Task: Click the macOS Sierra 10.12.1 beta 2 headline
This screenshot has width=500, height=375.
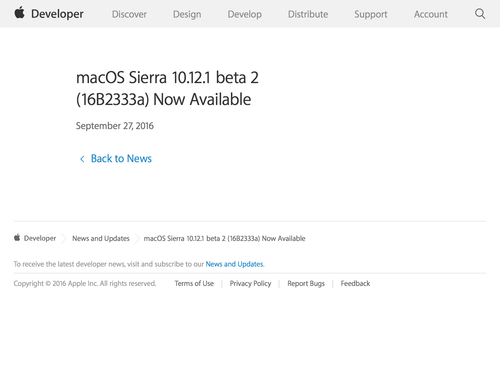Action: (x=167, y=88)
